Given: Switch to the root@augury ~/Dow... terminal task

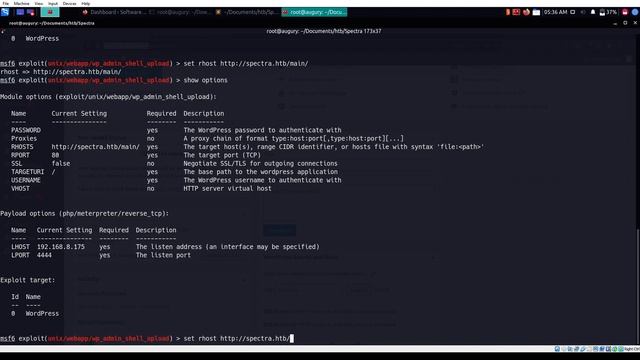Looking at the screenshot, I should pos(180,12).
